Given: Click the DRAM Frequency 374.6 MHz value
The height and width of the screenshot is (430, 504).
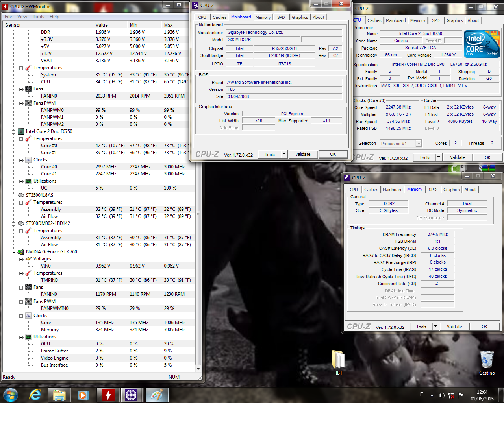Looking at the screenshot, I should pyautogui.click(x=437, y=234).
